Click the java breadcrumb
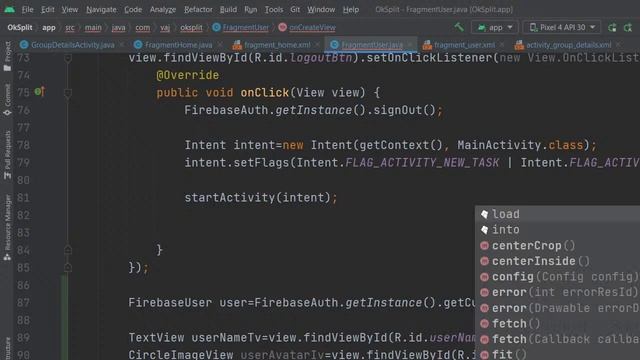The width and height of the screenshot is (640, 360). point(118,27)
